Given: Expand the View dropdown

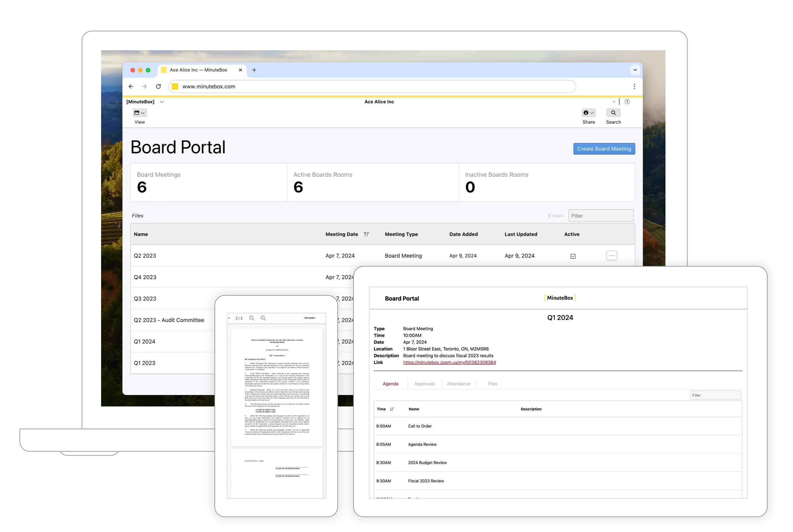Looking at the screenshot, I should click(139, 113).
